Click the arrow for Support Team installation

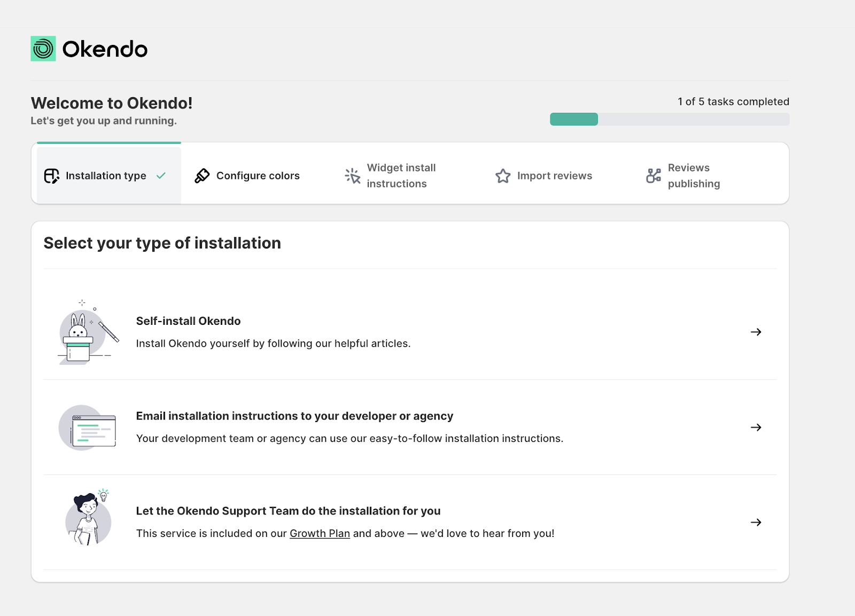click(756, 522)
